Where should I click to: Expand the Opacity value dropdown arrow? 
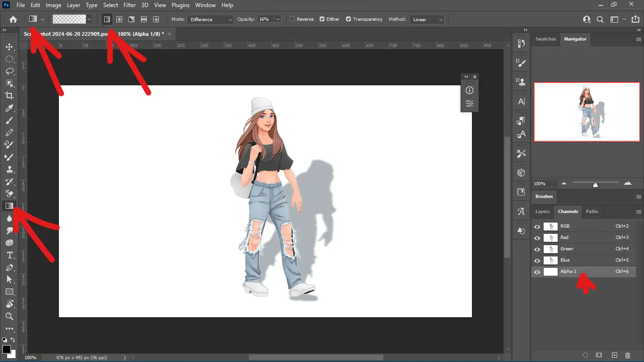[278, 19]
